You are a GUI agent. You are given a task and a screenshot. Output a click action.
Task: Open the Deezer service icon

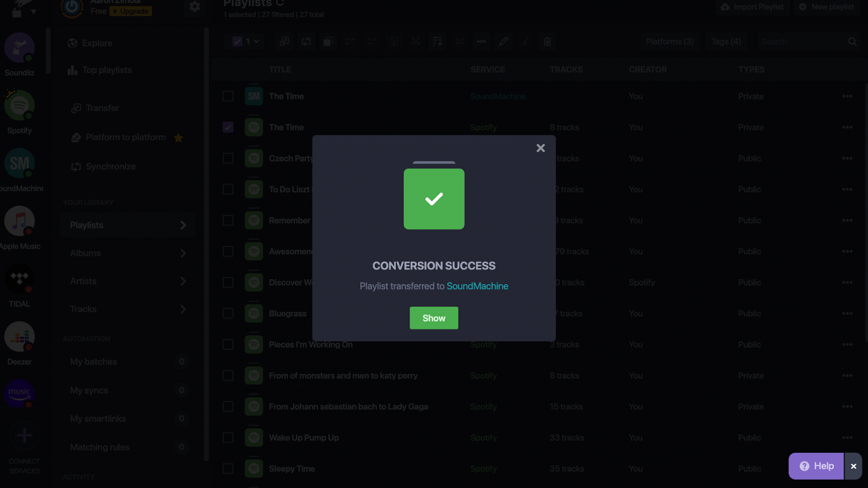click(x=20, y=337)
